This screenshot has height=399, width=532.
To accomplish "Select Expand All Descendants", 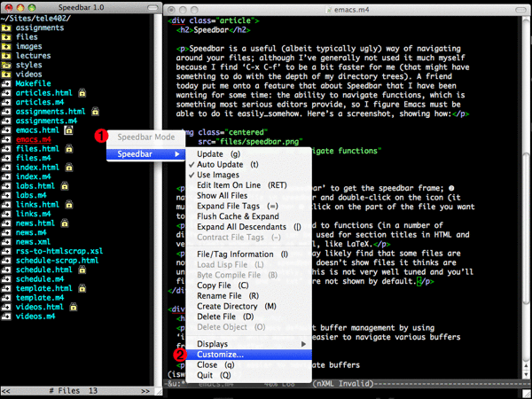I will 248,227.
